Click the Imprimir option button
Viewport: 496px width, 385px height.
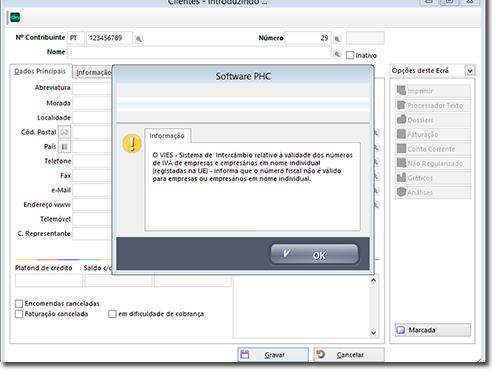(x=433, y=91)
